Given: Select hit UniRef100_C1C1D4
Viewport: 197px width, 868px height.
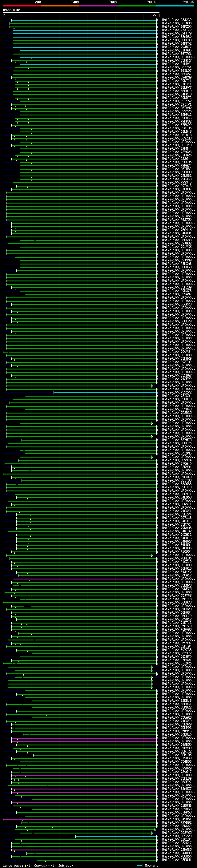Looking at the screenshot, I should (177, 839).
